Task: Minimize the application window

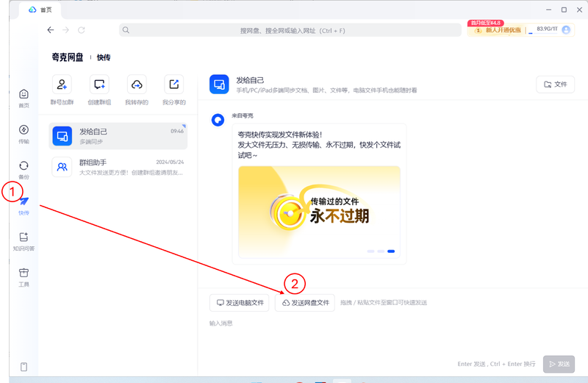Action: point(548,10)
